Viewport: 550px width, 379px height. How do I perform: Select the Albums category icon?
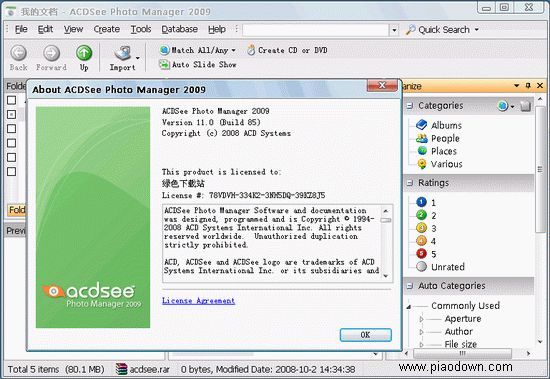click(x=421, y=125)
